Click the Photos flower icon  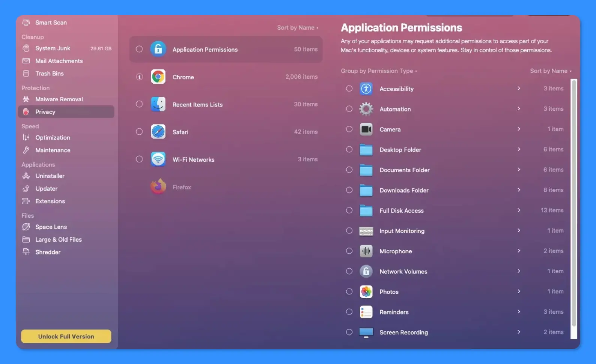[x=366, y=292]
